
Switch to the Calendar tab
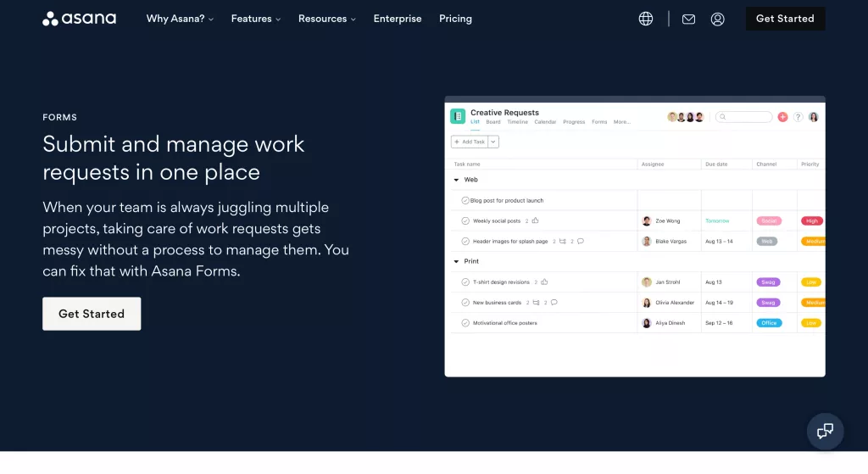[545, 122]
